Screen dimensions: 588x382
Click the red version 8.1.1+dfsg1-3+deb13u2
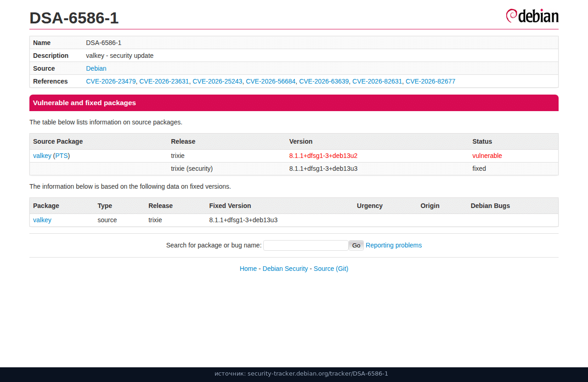(323, 156)
